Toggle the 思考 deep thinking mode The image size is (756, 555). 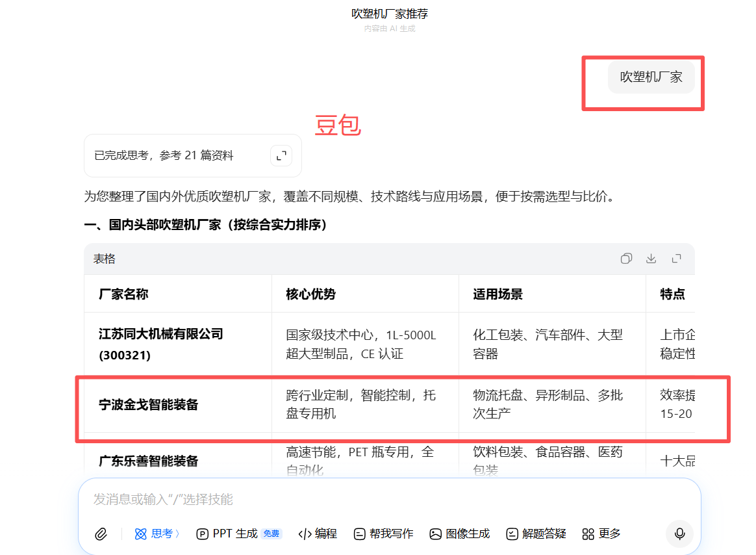(157, 534)
